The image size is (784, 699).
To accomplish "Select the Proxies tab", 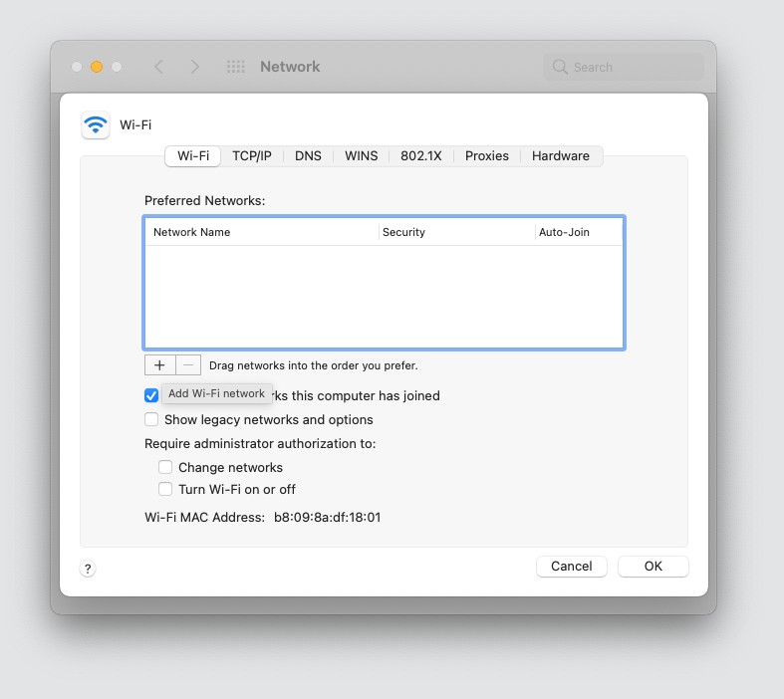I will coord(486,156).
